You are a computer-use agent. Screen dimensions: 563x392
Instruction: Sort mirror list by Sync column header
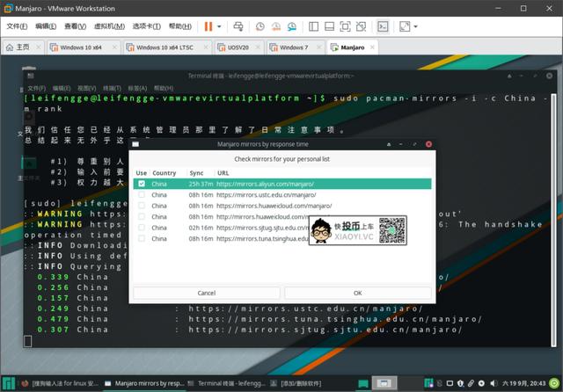[196, 173]
